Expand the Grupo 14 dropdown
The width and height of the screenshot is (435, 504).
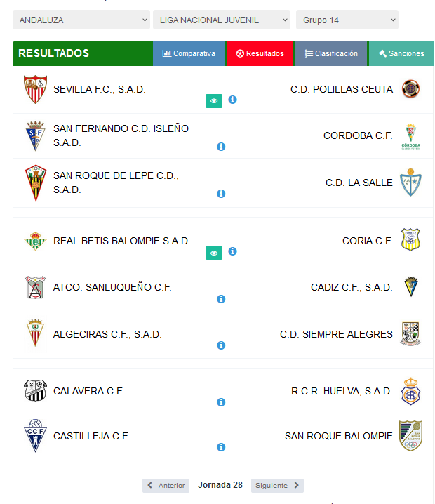(347, 20)
